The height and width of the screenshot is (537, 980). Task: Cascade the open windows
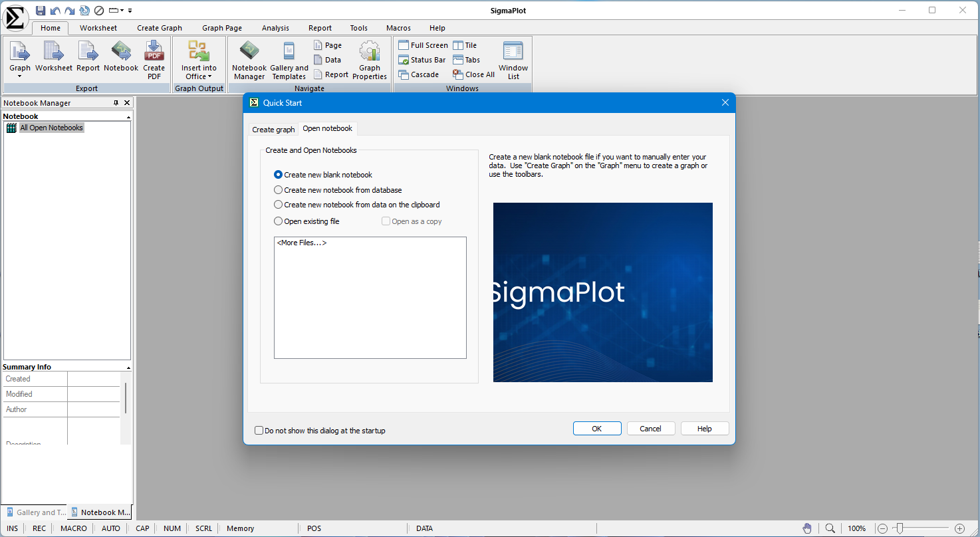(418, 74)
